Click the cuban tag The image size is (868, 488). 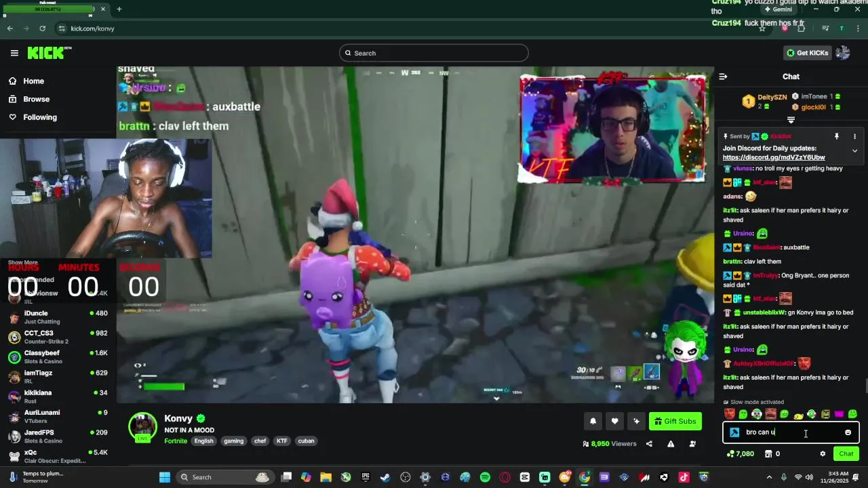306,441
